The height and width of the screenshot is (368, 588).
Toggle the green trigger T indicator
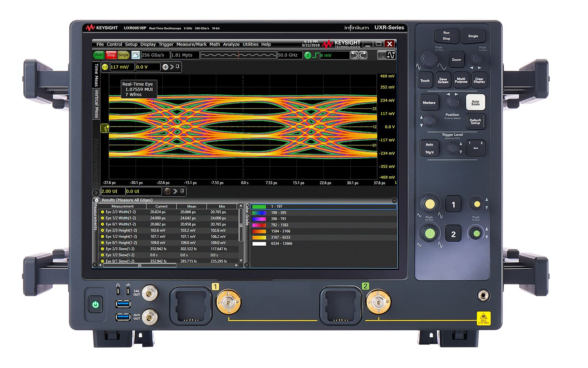pos(307,56)
